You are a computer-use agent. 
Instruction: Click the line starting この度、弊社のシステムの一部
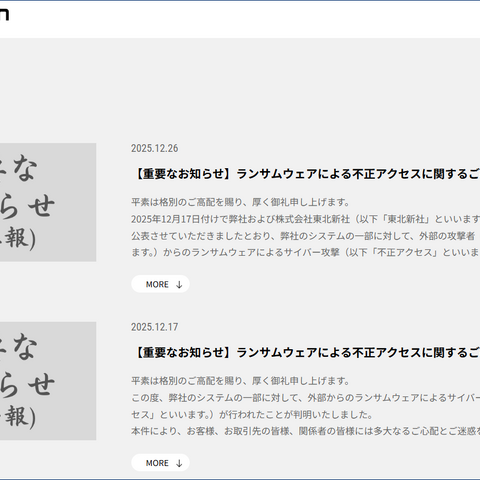(305, 398)
